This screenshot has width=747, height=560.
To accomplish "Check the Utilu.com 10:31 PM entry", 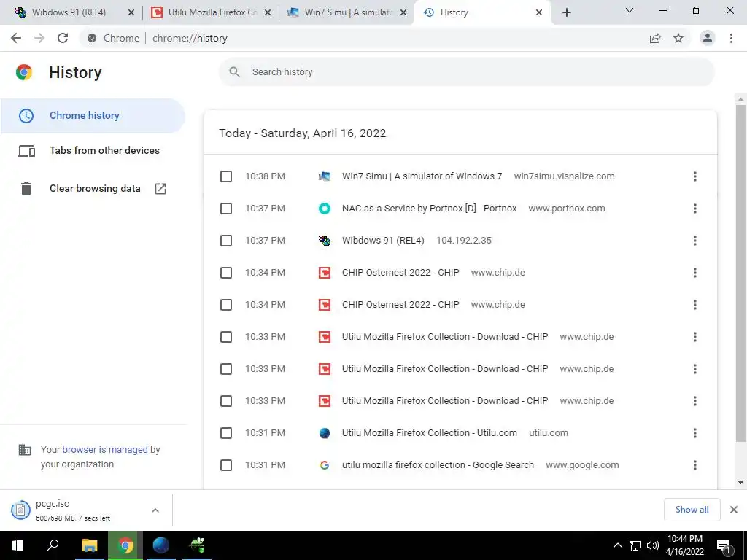I will point(226,433).
